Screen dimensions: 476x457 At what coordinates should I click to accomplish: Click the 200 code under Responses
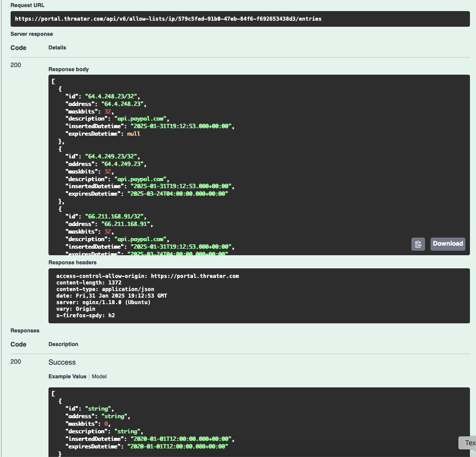point(16,362)
